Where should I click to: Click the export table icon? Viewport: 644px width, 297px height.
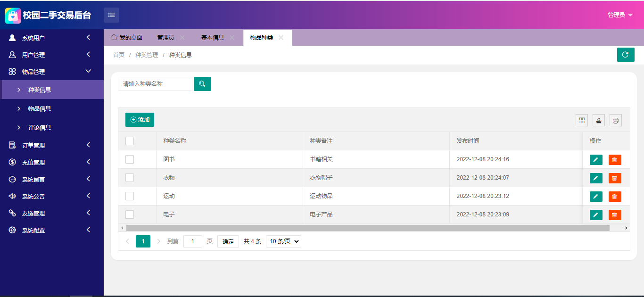click(599, 120)
